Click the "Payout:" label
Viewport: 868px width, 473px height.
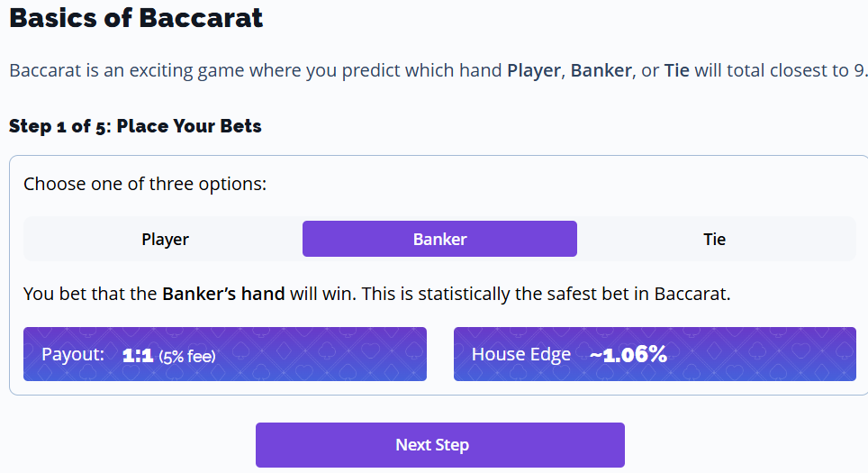(73, 354)
